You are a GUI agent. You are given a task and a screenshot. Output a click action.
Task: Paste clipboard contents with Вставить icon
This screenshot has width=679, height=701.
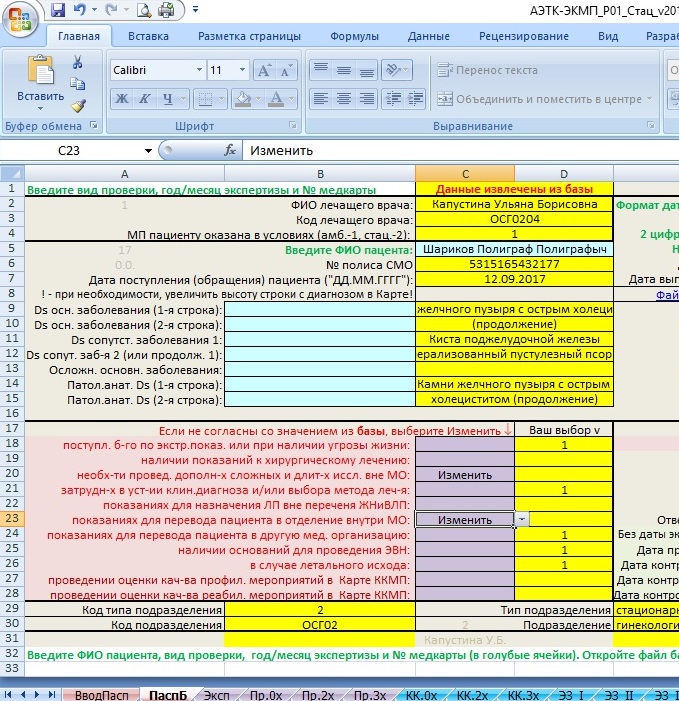pyautogui.click(x=40, y=70)
